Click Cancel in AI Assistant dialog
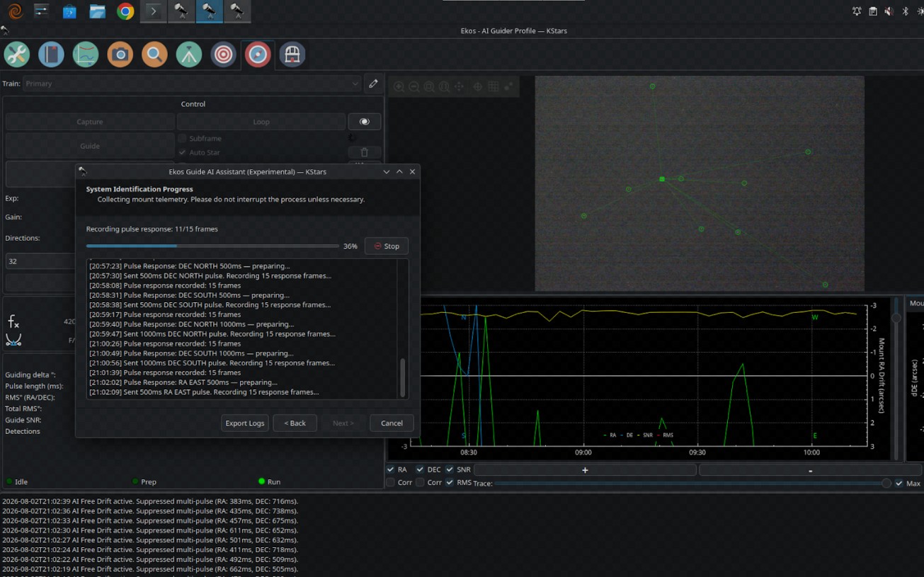This screenshot has width=924, height=577. tap(392, 423)
